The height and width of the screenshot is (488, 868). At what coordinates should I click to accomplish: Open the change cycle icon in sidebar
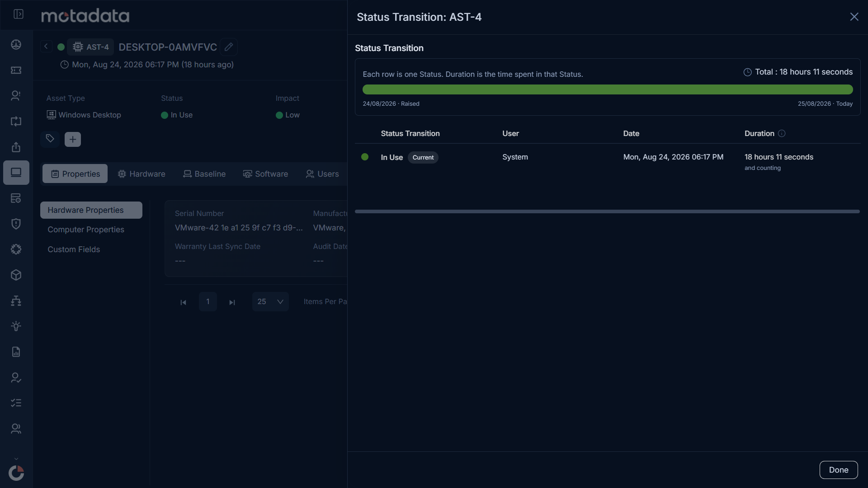(16, 121)
